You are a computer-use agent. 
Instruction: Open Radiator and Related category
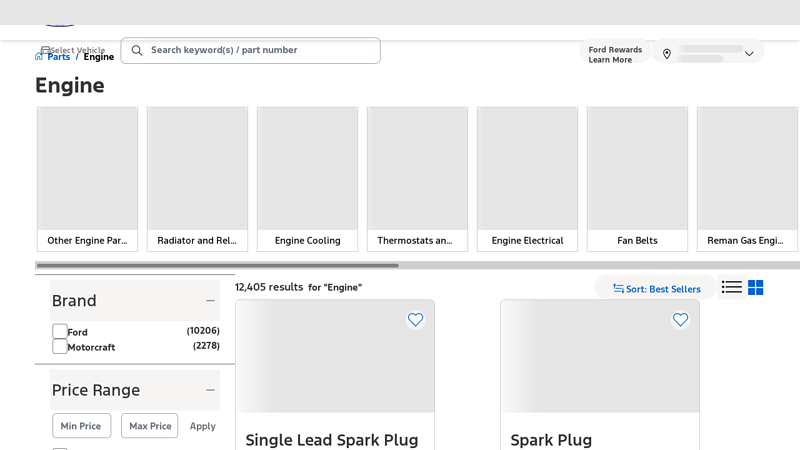[x=197, y=179]
